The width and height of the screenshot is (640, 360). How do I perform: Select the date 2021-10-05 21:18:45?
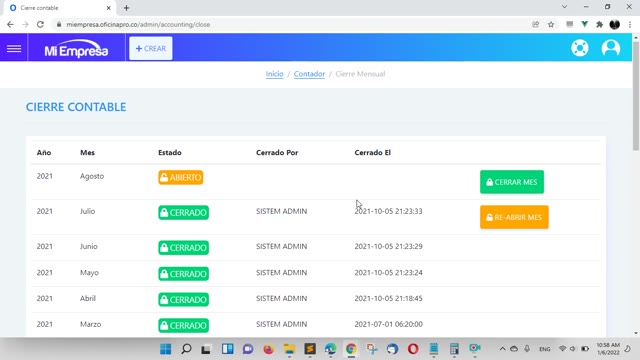(x=389, y=299)
